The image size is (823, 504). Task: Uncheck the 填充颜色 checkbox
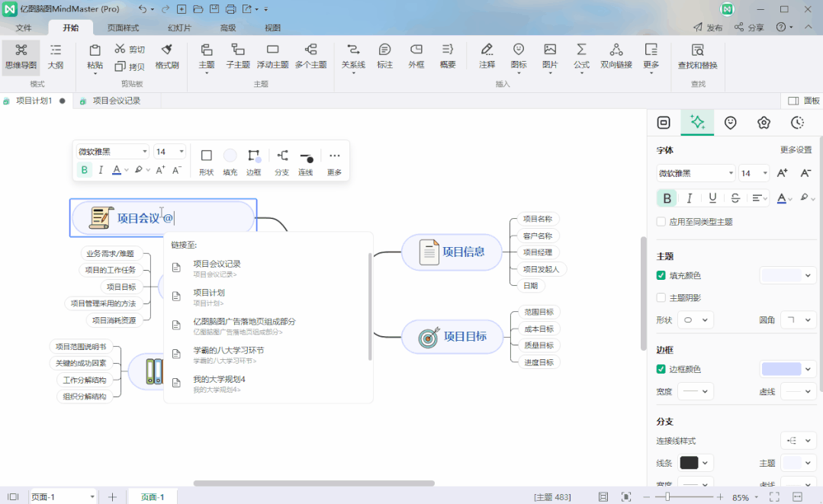tap(661, 275)
